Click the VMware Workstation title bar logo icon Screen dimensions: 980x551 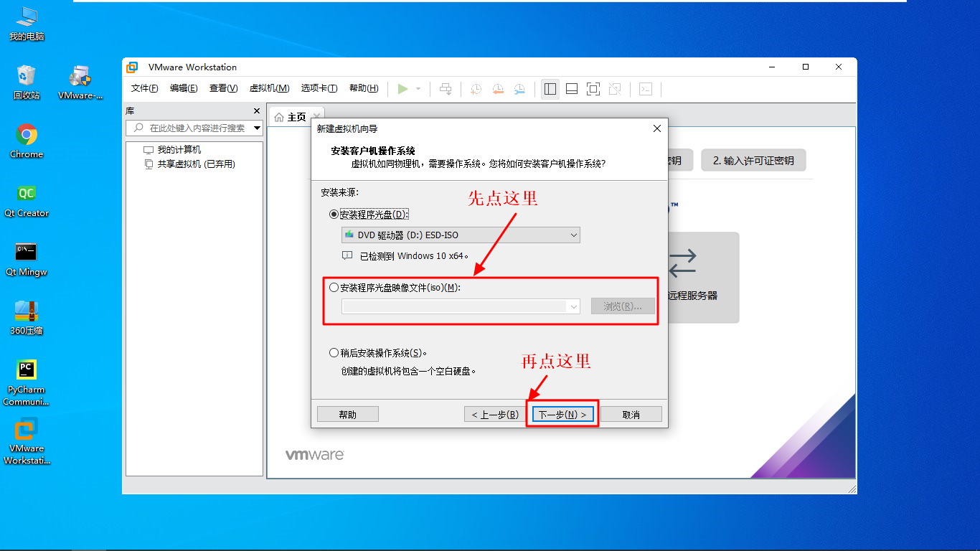click(132, 67)
